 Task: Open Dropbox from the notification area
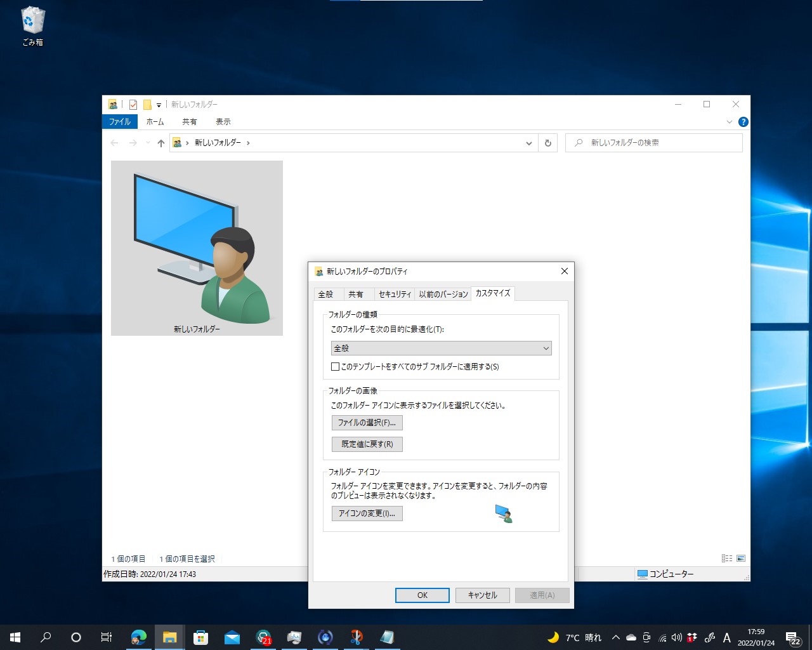click(692, 637)
